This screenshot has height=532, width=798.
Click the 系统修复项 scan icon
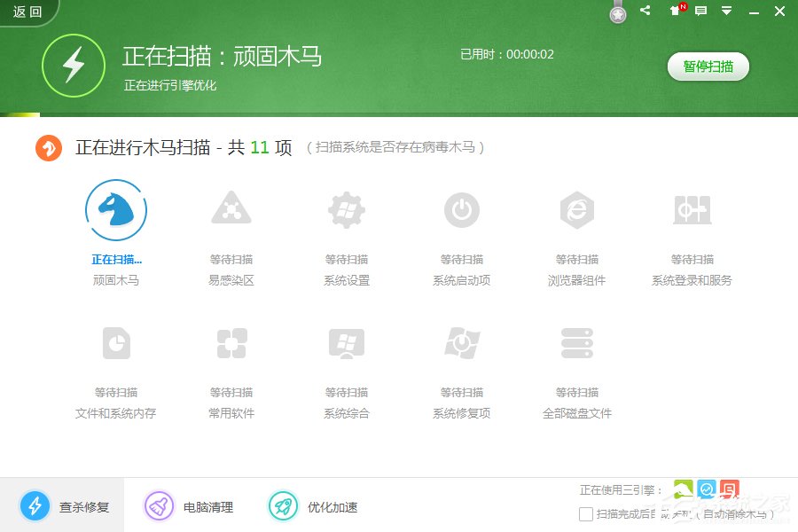point(461,343)
